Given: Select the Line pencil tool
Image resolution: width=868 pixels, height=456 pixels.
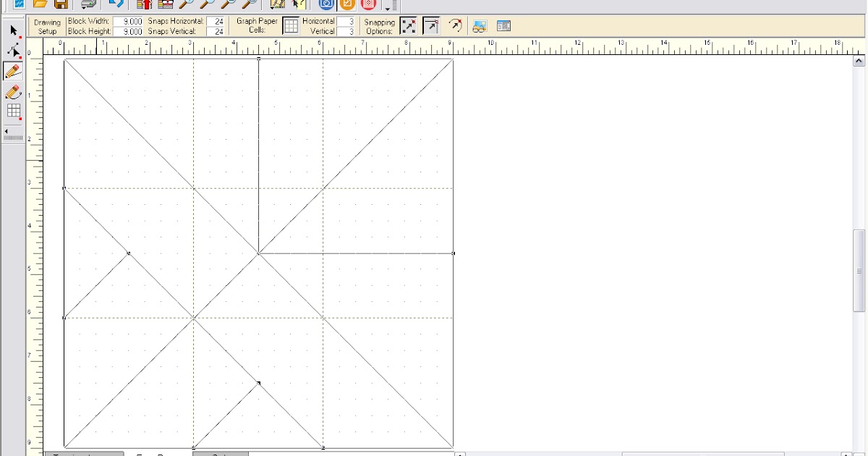Looking at the screenshot, I should [x=13, y=71].
